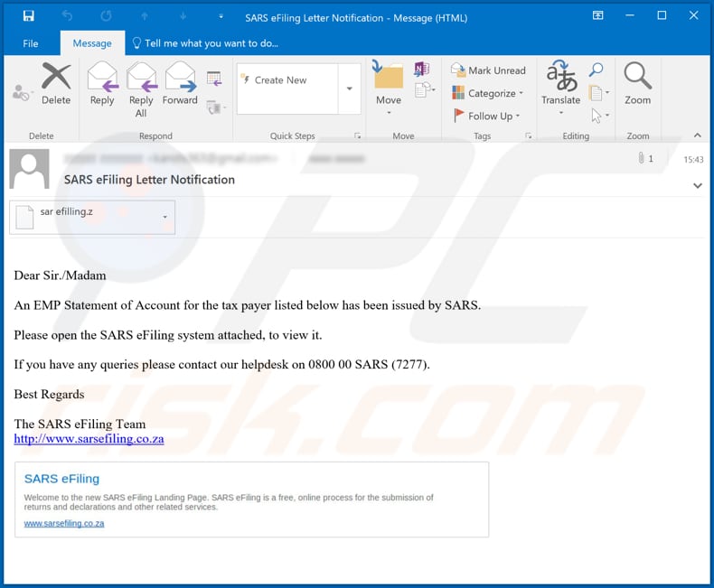Click the Save icon in title bar
This screenshot has width=714, height=588.
(x=28, y=16)
